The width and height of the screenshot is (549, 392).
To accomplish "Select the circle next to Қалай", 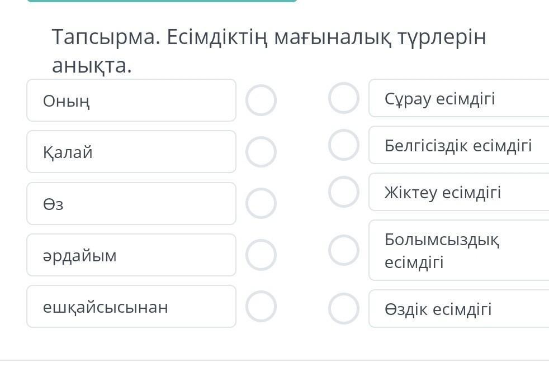I will 261,152.
